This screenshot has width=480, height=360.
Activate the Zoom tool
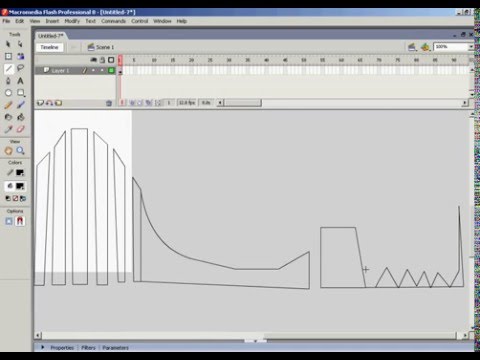tap(20, 151)
